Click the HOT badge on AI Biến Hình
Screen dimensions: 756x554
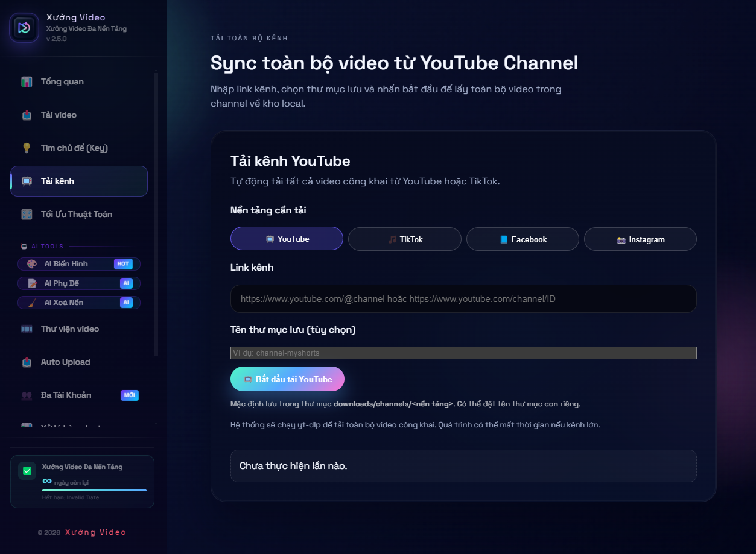[x=123, y=264]
